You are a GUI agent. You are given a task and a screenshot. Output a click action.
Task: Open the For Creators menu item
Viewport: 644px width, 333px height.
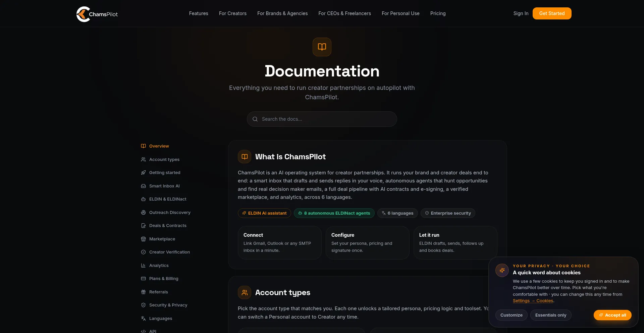tap(233, 13)
